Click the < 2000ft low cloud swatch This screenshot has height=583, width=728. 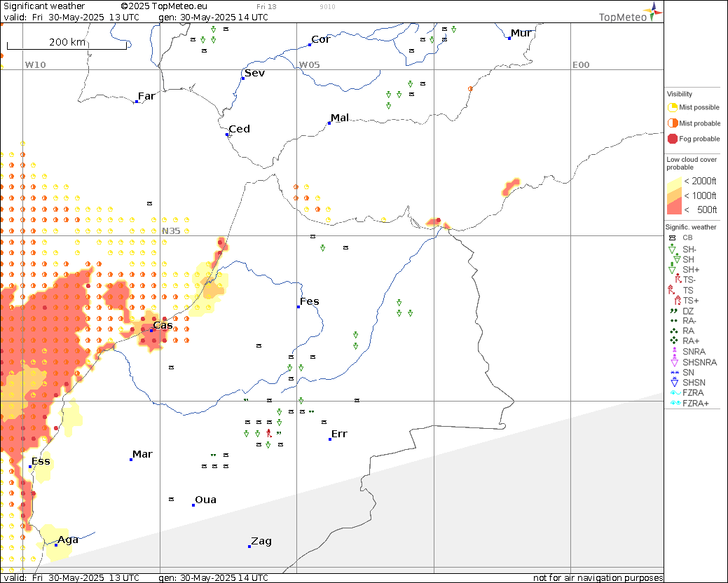674,184
